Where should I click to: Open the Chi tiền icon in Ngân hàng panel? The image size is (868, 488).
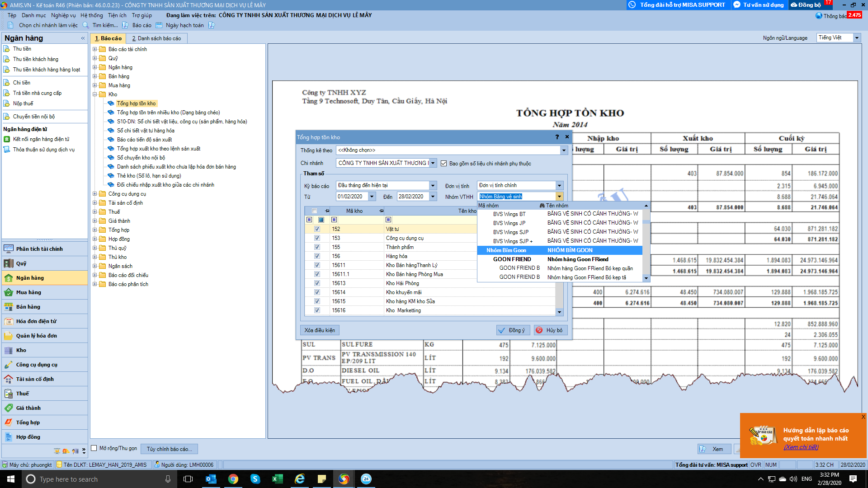pyautogui.click(x=7, y=83)
